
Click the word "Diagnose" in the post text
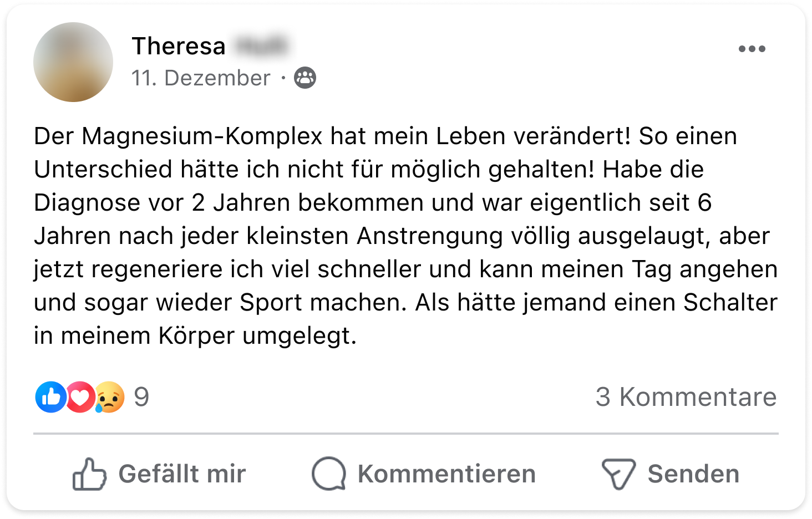[x=87, y=203]
